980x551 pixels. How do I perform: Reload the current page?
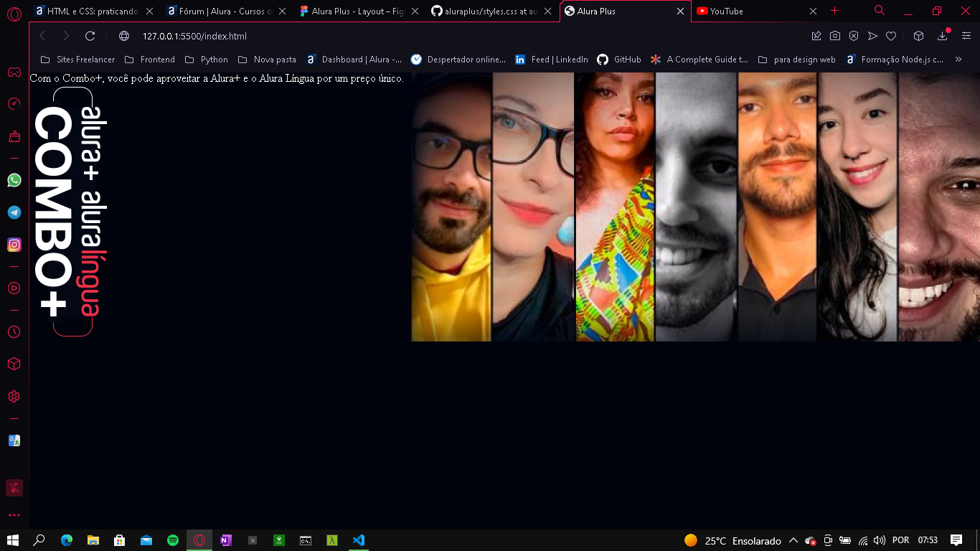point(90,36)
